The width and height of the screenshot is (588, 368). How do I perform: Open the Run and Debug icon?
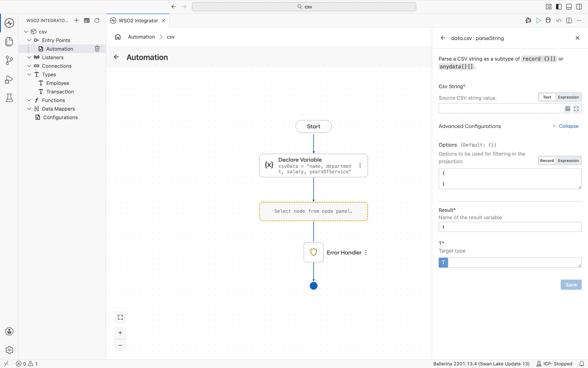point(9,79)
